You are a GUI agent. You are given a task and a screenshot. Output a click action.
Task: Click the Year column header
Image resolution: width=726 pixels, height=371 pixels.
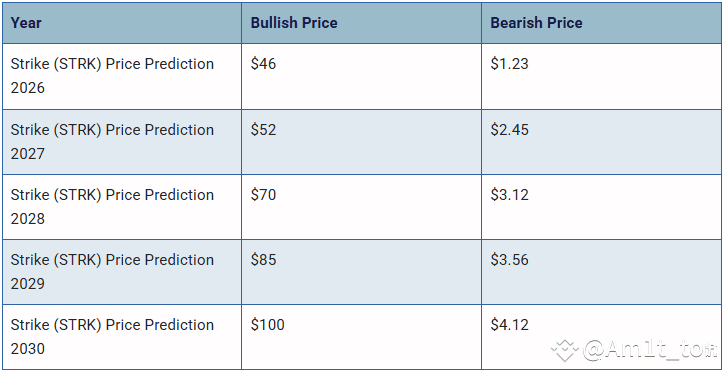pyautogui.click(x=122, y=23)
